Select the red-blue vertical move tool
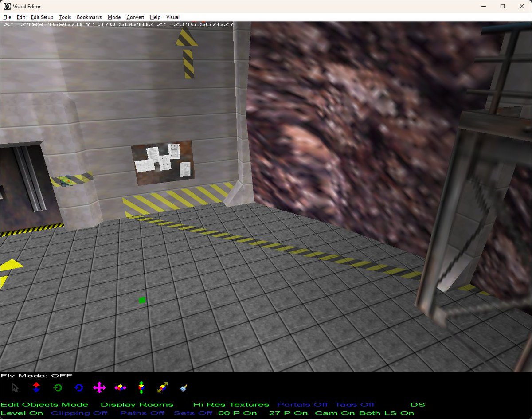The width and height of the screenshot is (532, 419). click(x=35, y=388)
